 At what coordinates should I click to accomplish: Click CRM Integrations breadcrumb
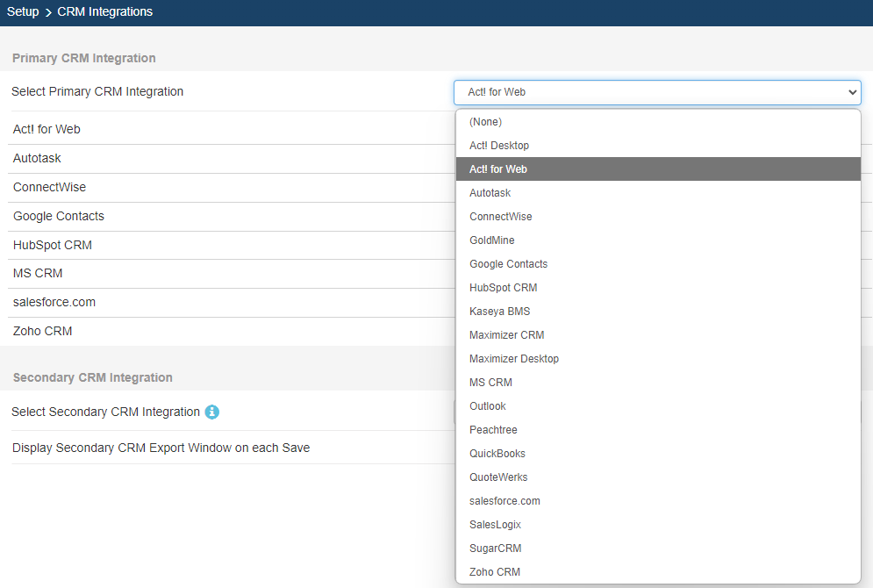pyautogui.click(x=104, y=11)
